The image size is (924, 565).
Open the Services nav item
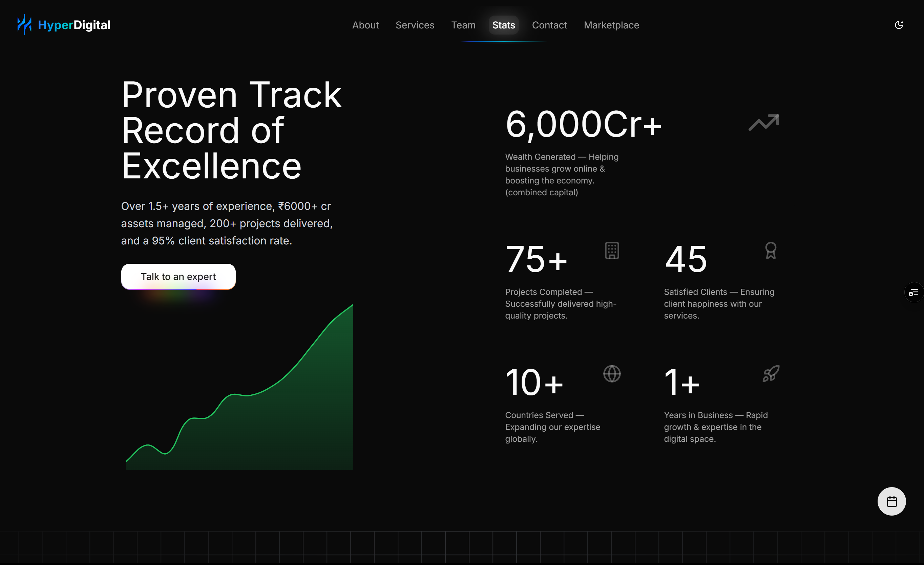(x=415, y=25)
